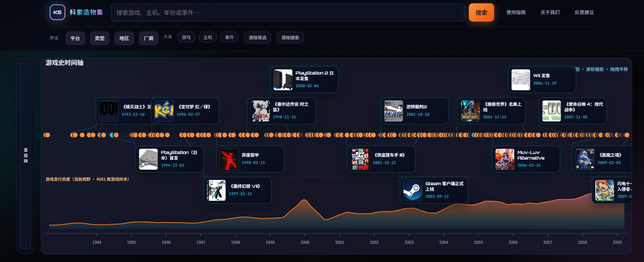Toggle the 游戏 content filter
This screenshot has width=644, height=262.
coord(186,37)
